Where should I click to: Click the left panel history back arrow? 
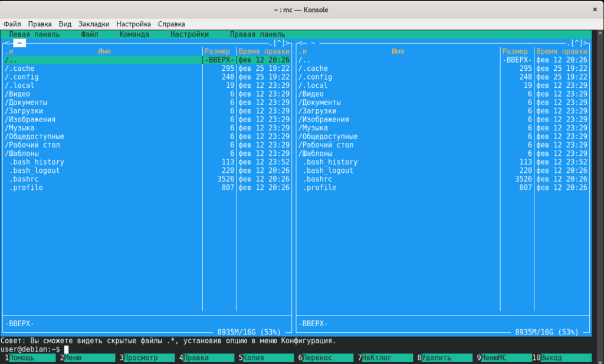(x=7, y=43)
